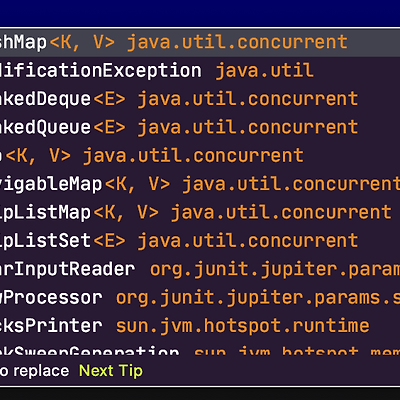
Task: Pick the LinkedDeque<E> completion entry
Action: (200, 99)
